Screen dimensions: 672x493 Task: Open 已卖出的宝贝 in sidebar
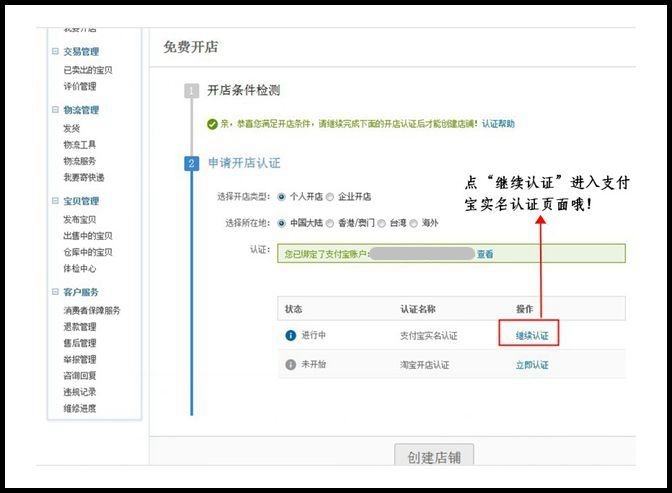click(x=88, y=70)
